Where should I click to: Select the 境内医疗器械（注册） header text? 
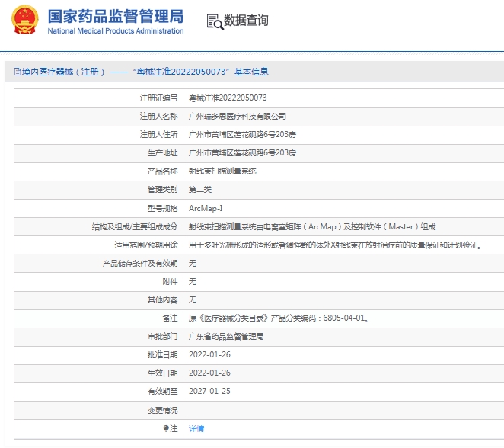point(64,72)
